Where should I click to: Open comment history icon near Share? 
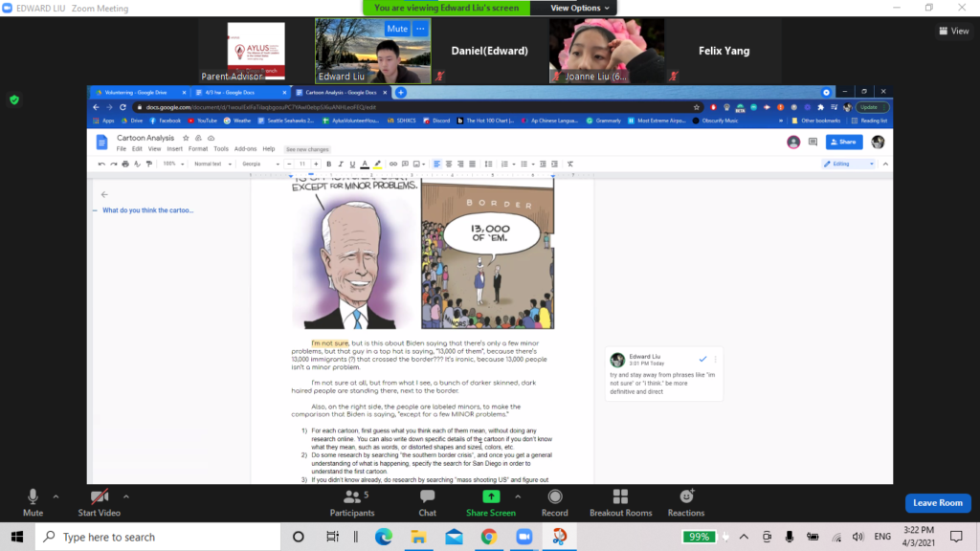(813, 142)
